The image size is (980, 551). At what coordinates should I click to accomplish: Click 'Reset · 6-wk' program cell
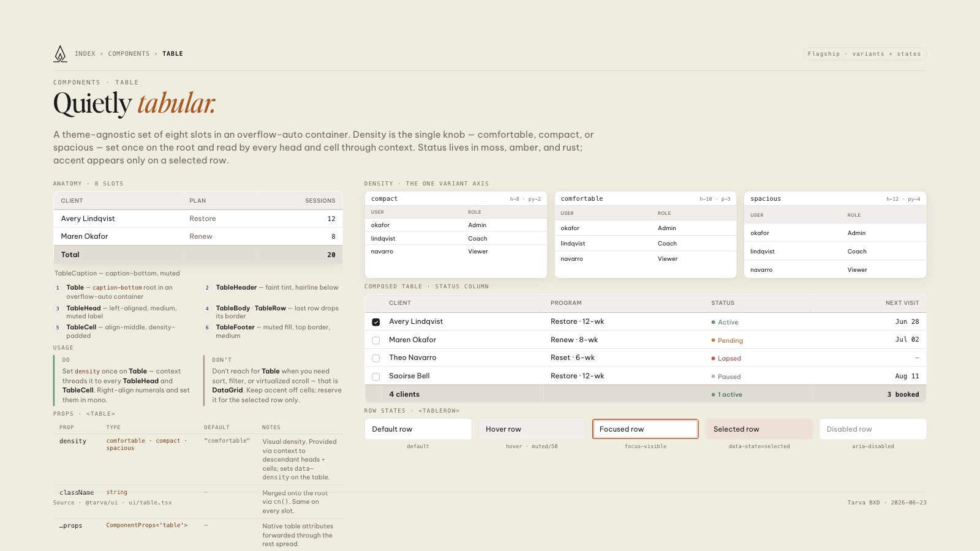573,358
